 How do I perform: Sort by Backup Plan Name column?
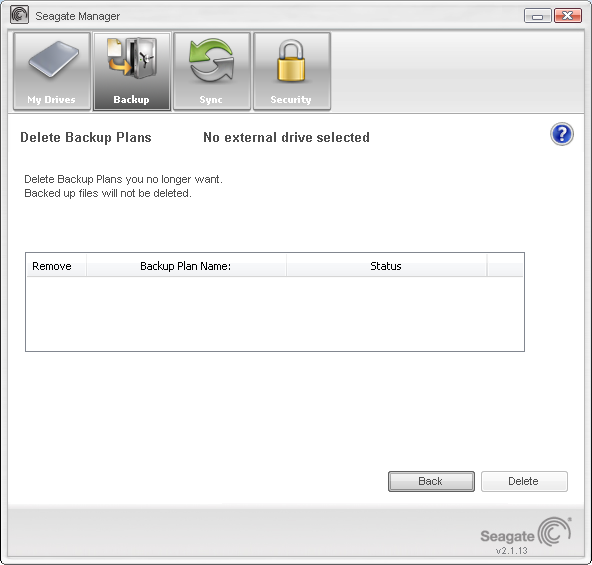click(x=186, y=266)
